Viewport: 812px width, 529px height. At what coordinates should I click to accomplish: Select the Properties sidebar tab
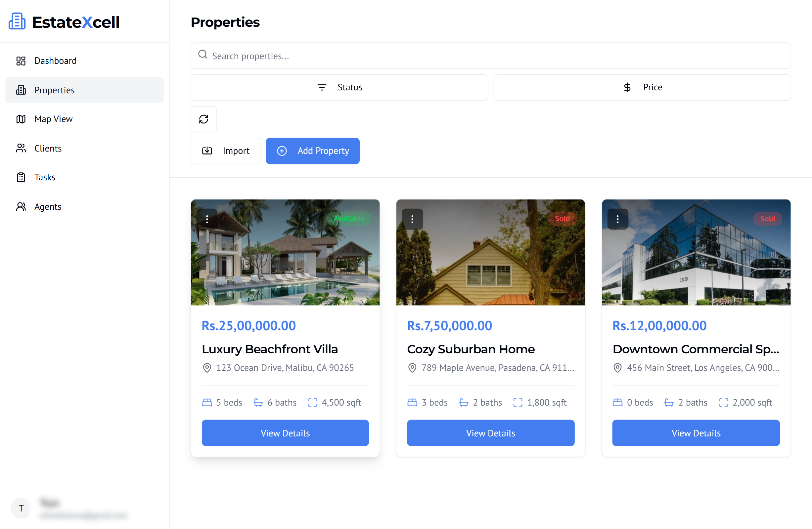click(54, 90)
